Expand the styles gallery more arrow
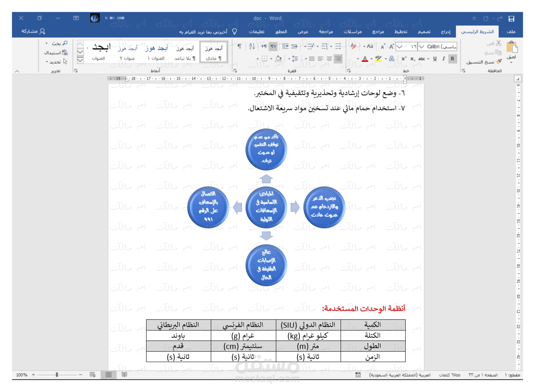535x392 pixels. click(80, 60)
